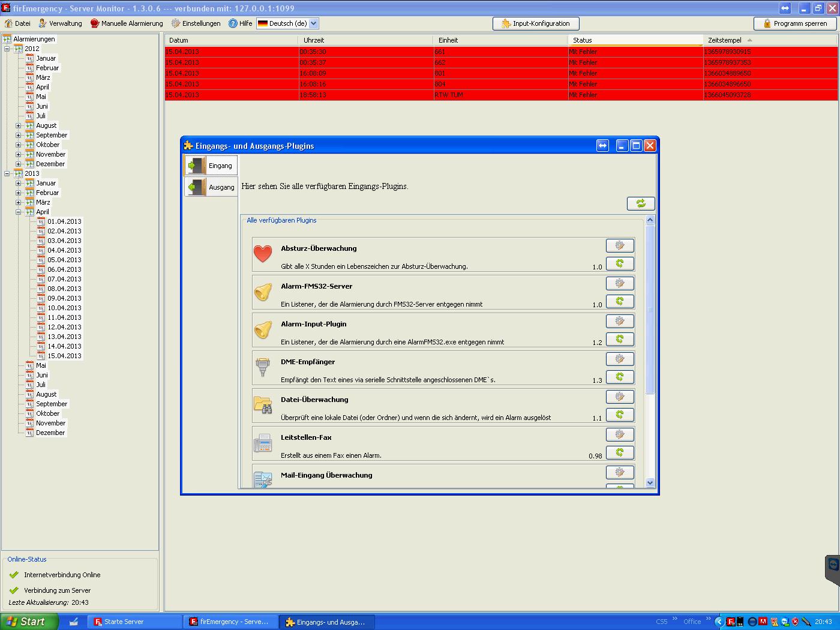Click the Input-Konfiguration button
The width and height of the screenshot is (840, 630).
coord(535,23)
